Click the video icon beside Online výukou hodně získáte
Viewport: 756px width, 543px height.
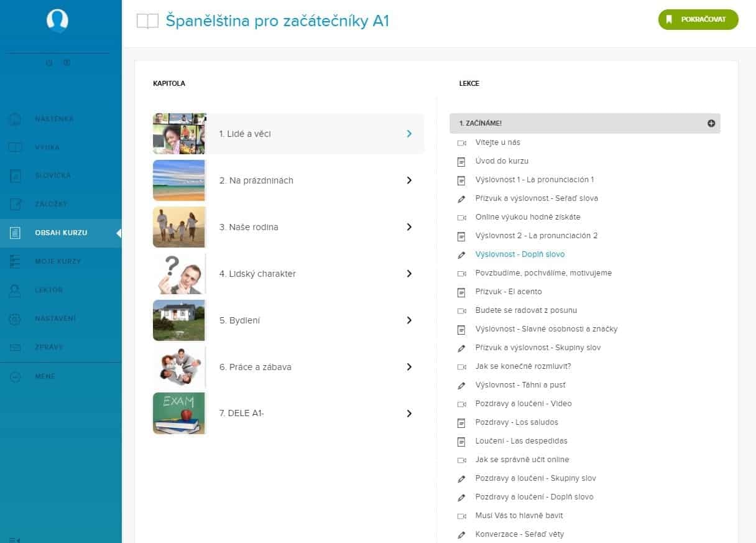click(x=461, y=217)
